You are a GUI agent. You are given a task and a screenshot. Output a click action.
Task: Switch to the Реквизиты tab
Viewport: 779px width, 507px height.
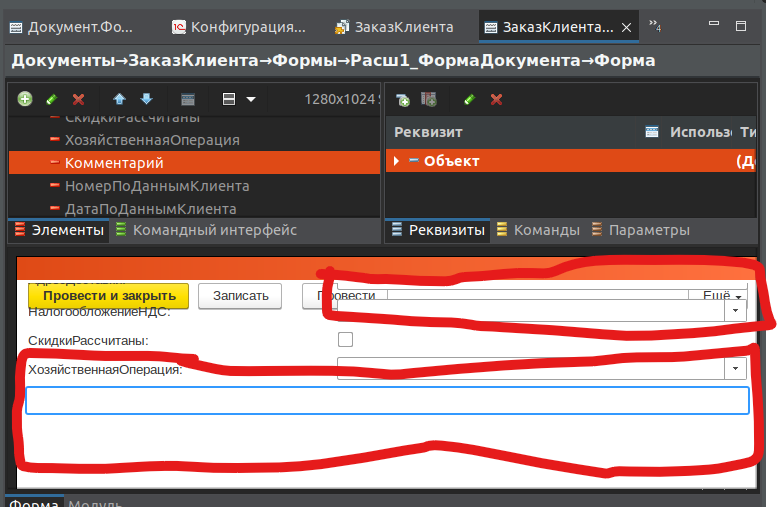click(x=438, y=230)
